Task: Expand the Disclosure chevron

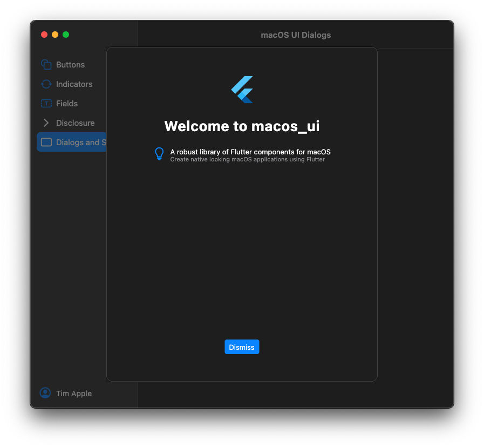Action: pos(46,123)
